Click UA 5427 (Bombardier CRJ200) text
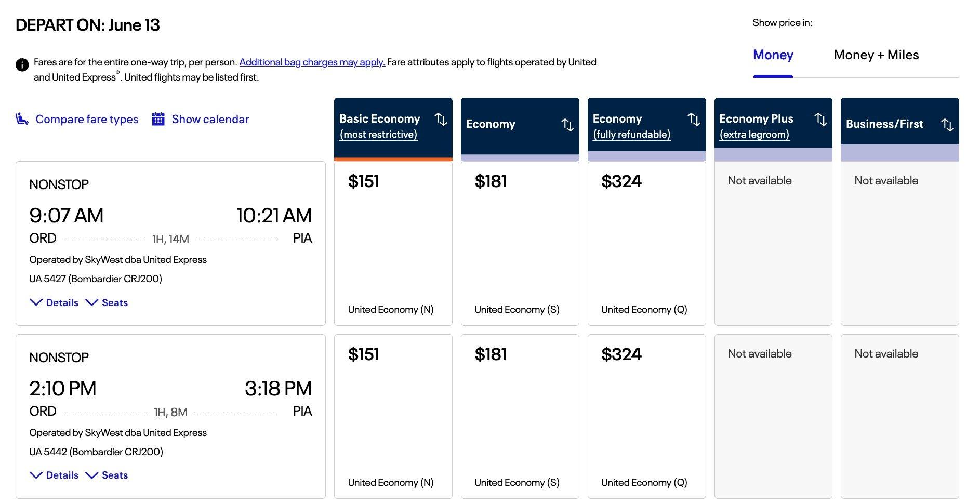 tap(96, 279)
